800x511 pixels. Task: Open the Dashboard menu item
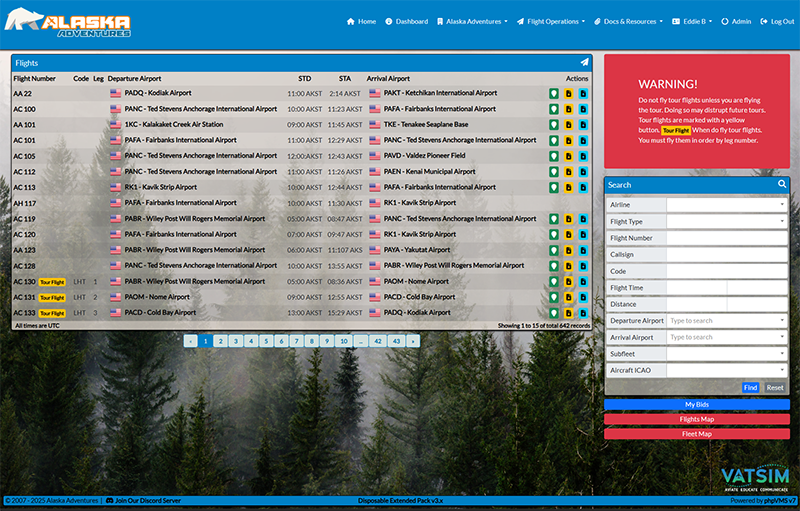pos(407,21)
